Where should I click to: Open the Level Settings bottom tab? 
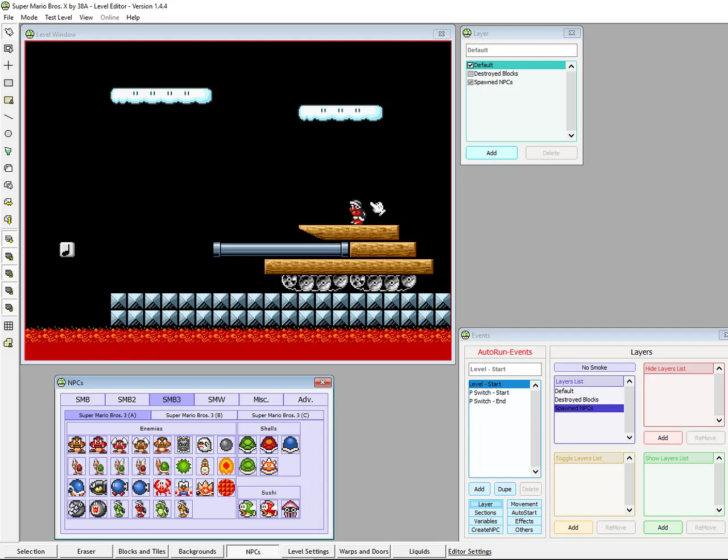(308, 551)
